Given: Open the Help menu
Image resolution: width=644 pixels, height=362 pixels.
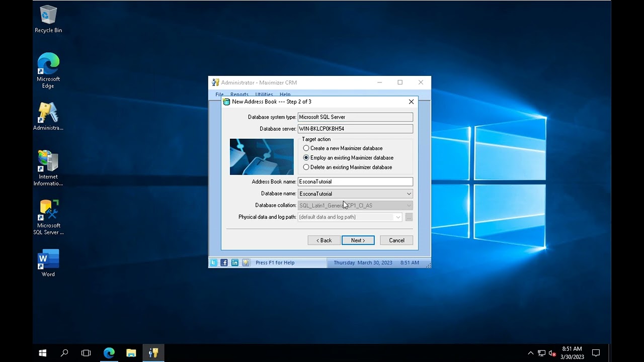Looking at the screenshot, I should pyautogui.click(x=285, y=95).
